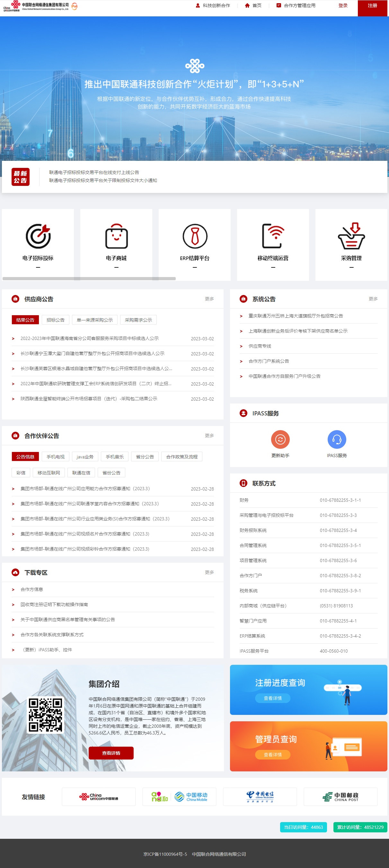Open the 电子招标投标 target icon
This screenshot has width=389, height=868.
(x=38, y=236)
